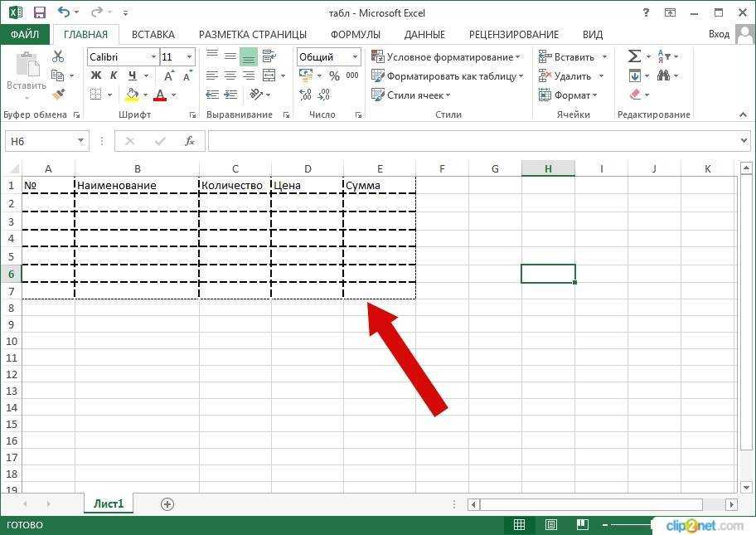Image resolution: width=756 pixels, height=535 pixels.
Task: Copy the selection with the copy icon
Action: coord(57,75)
